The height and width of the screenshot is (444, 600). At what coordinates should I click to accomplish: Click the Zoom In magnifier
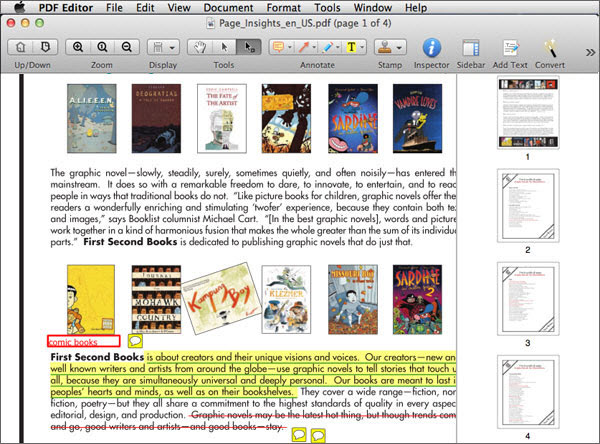[x=78, y=47]
